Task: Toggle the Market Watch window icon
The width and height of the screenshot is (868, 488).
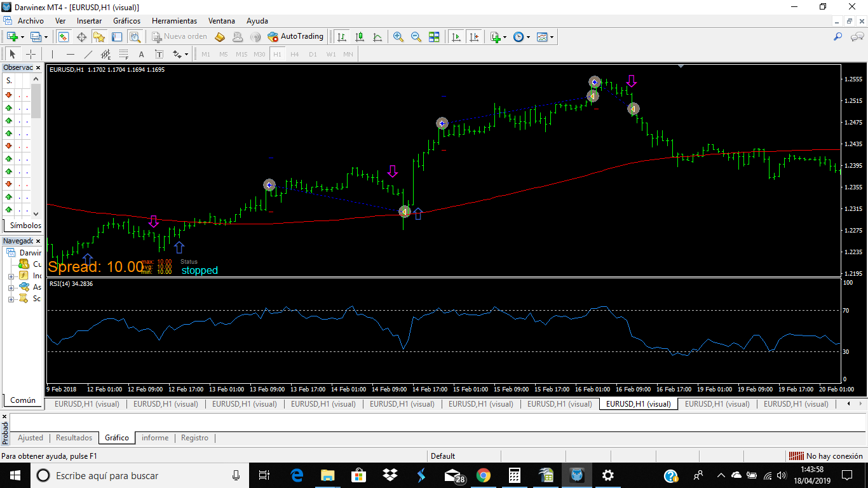Action: [64, 37]
